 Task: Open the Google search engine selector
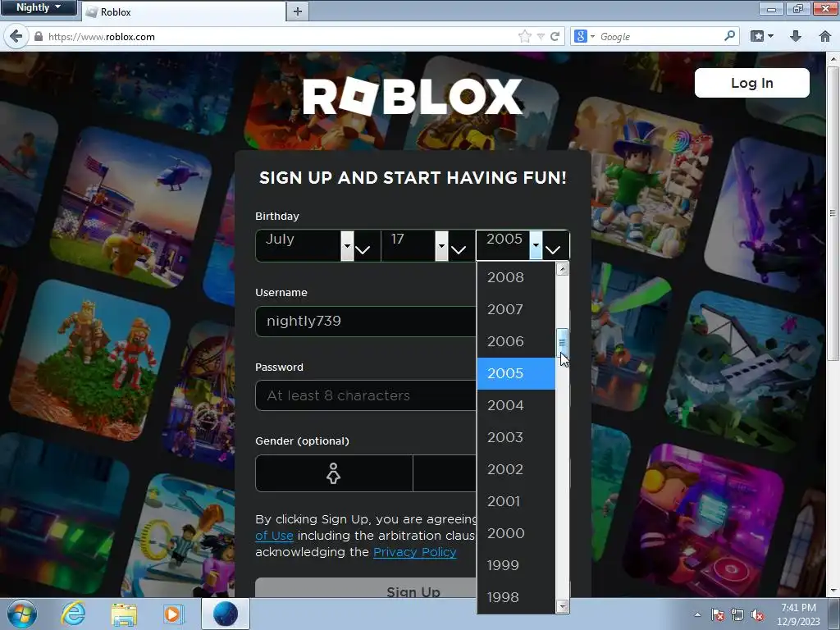pos(584,36)
